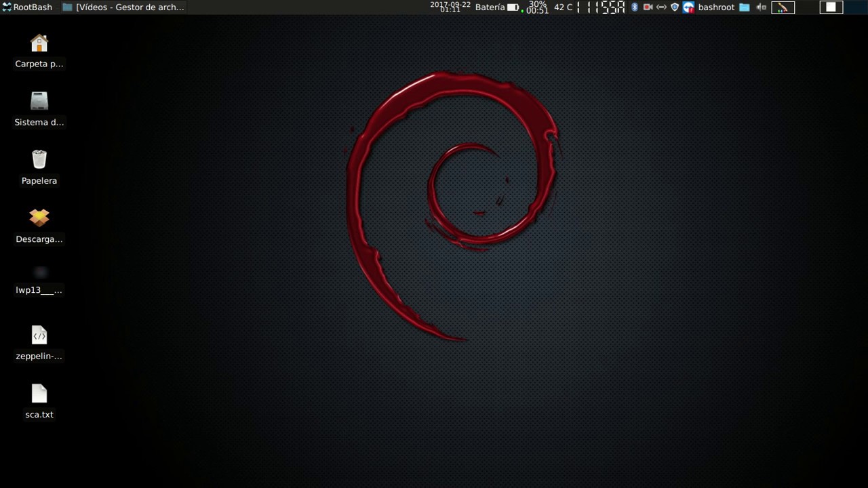Click the shield security tray icon

[x=675, y=7]
